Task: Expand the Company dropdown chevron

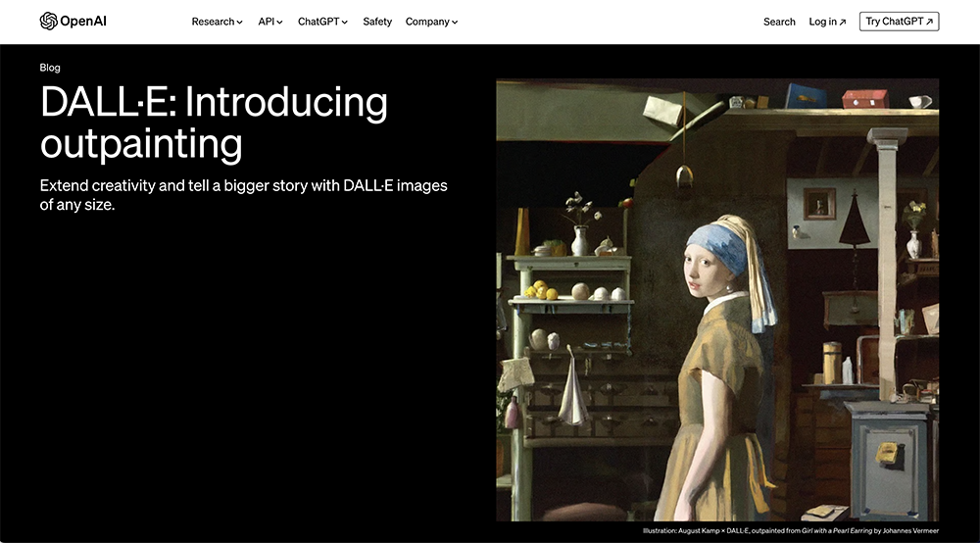Action: (455, 22)
